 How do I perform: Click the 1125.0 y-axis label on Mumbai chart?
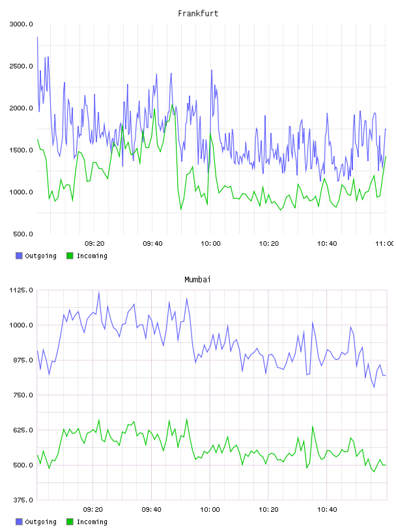(x=21, y=290)
